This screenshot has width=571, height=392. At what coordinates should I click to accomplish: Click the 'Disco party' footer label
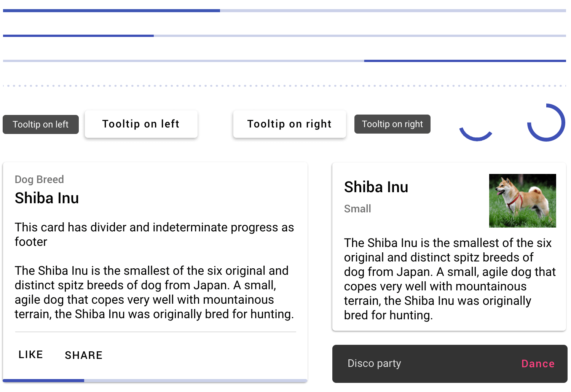pyautogui.click(x=374, y=363)
